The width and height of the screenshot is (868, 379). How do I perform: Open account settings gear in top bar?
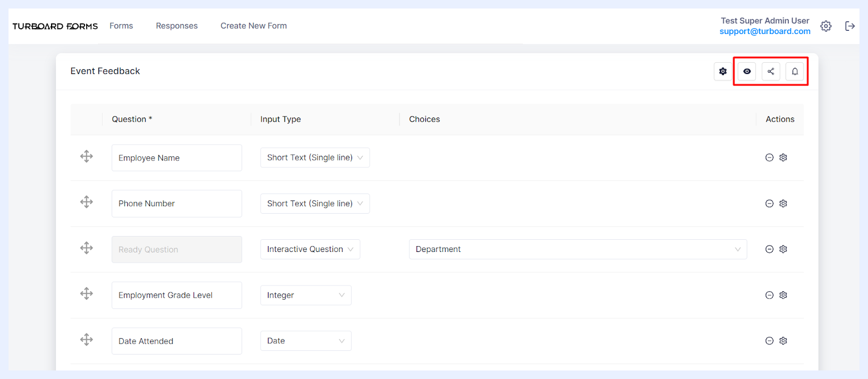point(826,26)
